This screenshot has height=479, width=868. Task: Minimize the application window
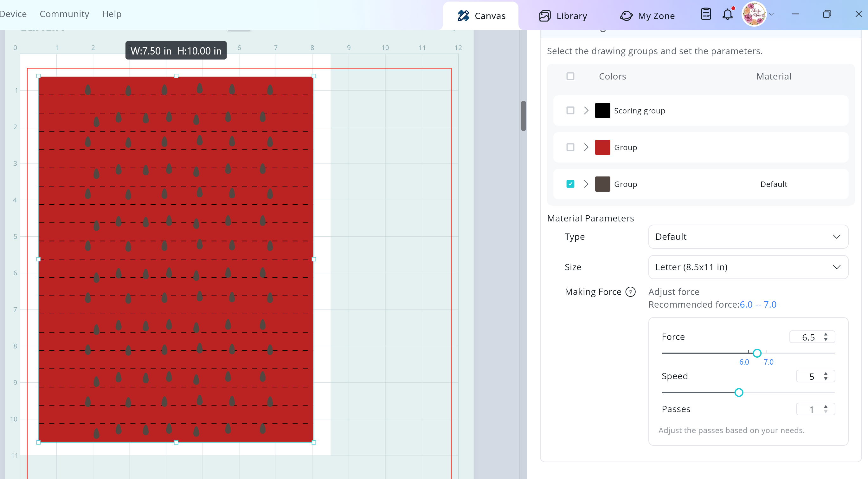[x=795, y=14]
